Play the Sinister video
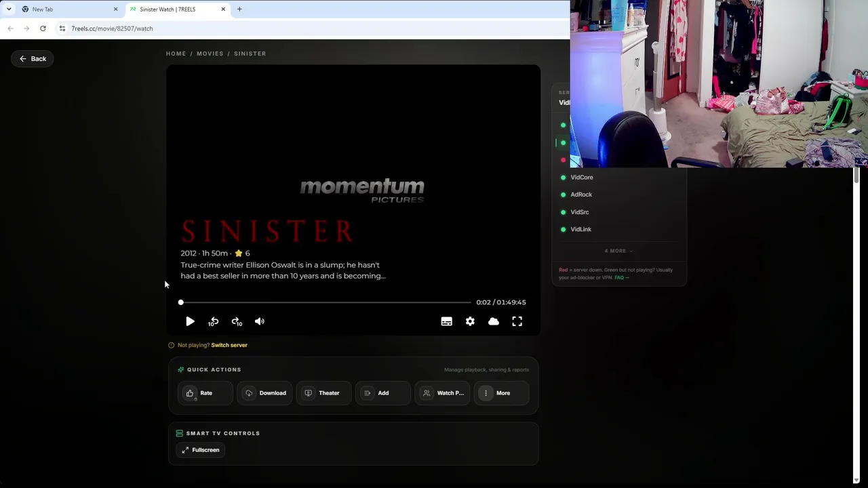 point(190,321)
